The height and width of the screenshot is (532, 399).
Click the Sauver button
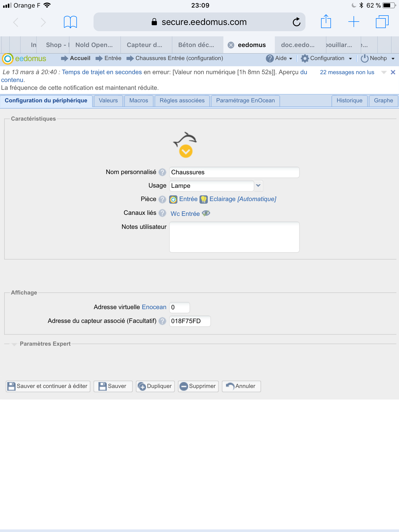(113, 386)
